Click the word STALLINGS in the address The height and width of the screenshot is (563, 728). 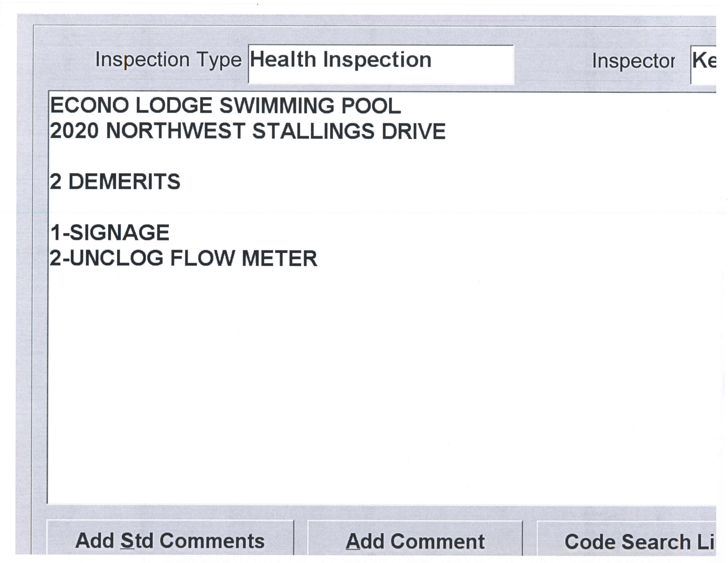[313, 131]
